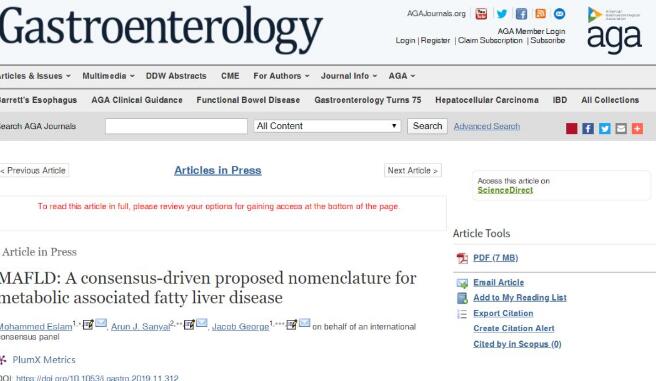Select the Hepatocellular Carcinoma collection tab
This screenshot has height=381, width=656.
pyautogui.click(x=487, y=100)
